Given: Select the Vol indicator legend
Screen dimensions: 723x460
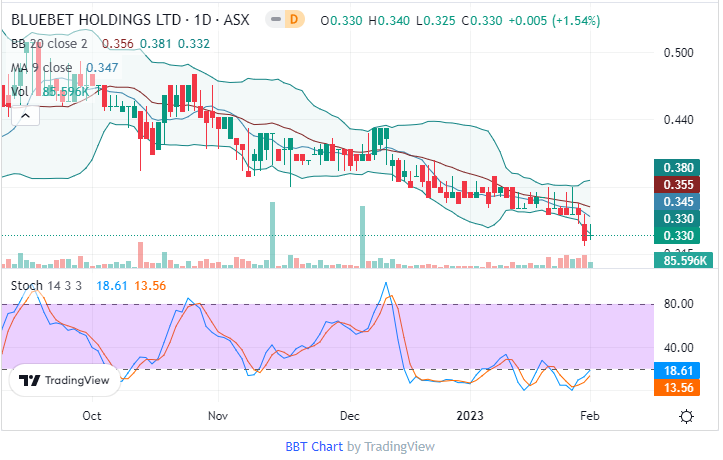Looking at the screenshot, I should [x=20, y=92].
